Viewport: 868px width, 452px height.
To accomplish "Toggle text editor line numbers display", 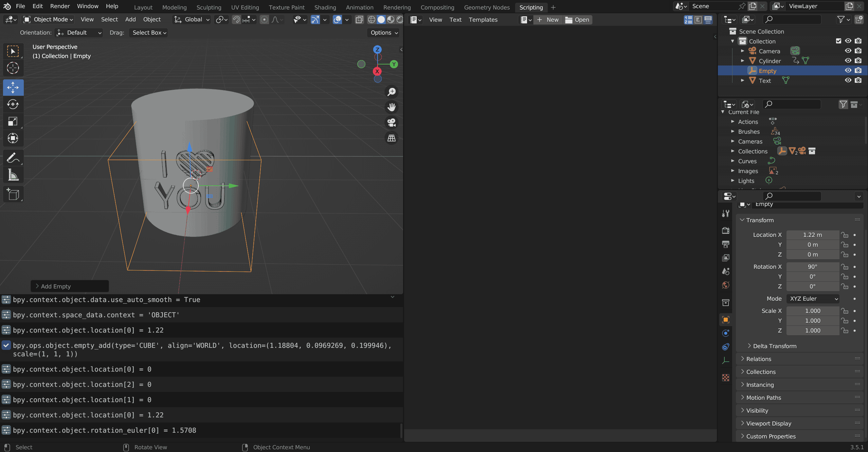I will pyautogui.click(x=688, y=20).
